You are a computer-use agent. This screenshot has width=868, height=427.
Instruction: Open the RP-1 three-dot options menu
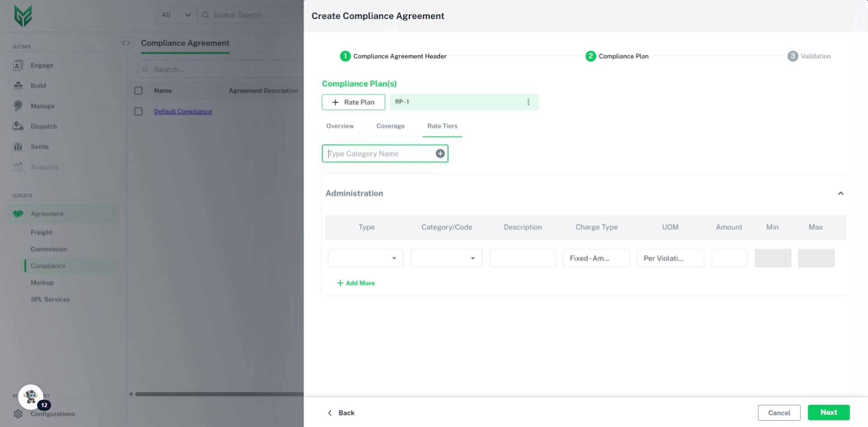528,102
